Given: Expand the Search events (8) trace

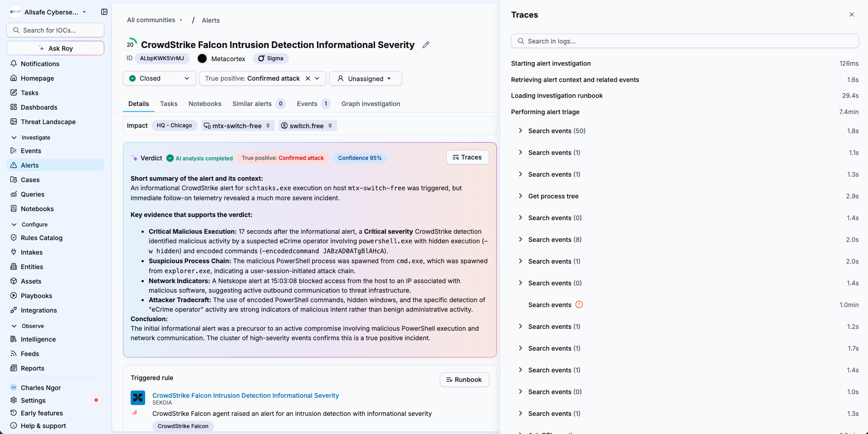Looking at the screenshot, I should pyautogui.click(x=520, y=239).
